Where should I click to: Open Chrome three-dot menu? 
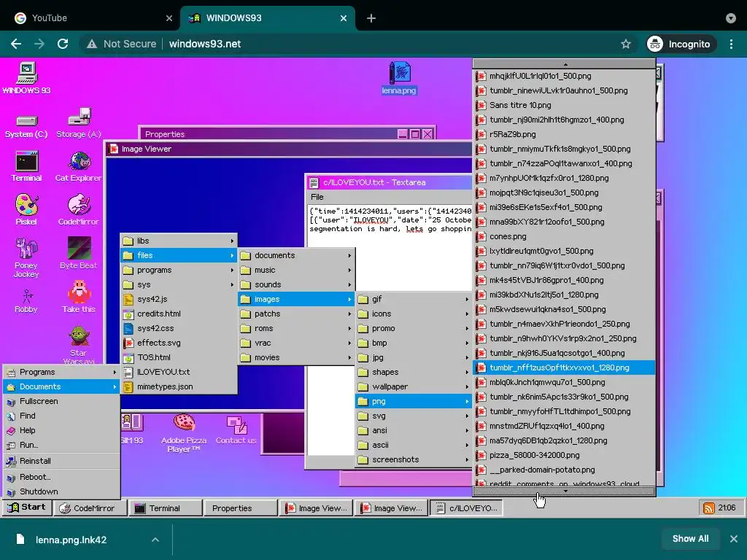pyautogui.click(x=731, y=44)
